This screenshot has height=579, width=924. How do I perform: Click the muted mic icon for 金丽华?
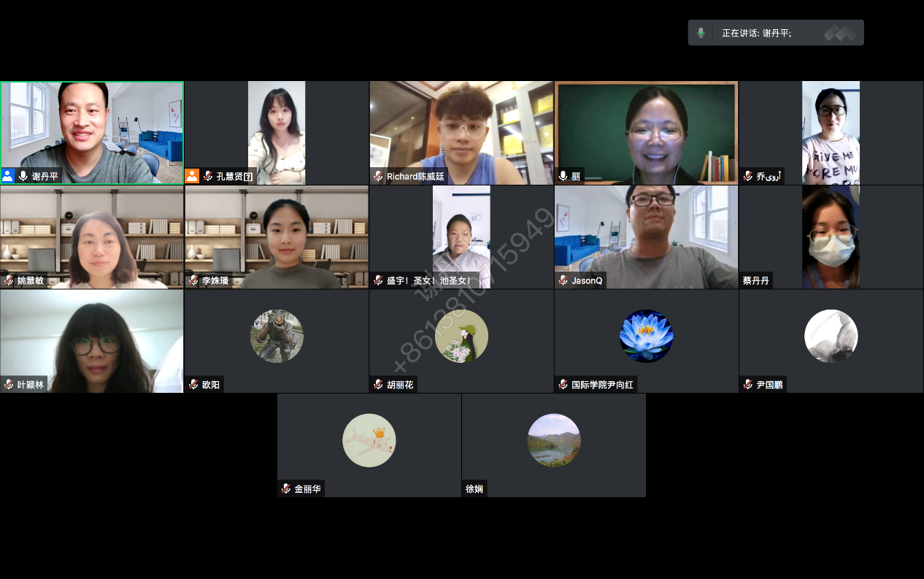(x=286, y=489)
